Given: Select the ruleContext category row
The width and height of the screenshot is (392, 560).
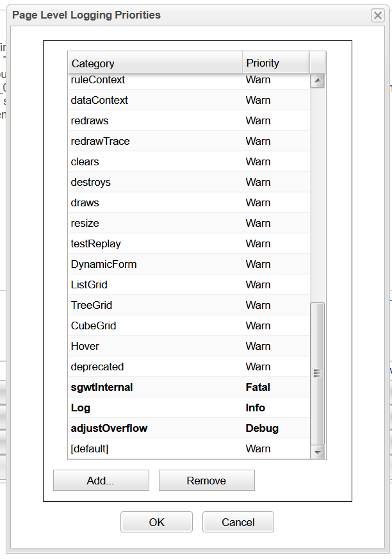Looking at the screenshot, I should 98,80.
